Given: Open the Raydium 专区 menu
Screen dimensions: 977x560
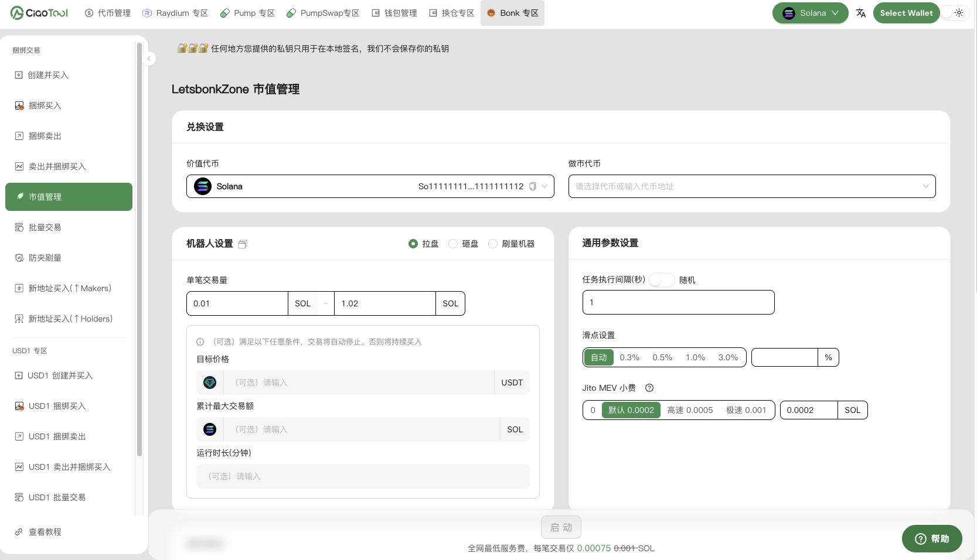Looking at the screenshot, I should pos(175,13).
